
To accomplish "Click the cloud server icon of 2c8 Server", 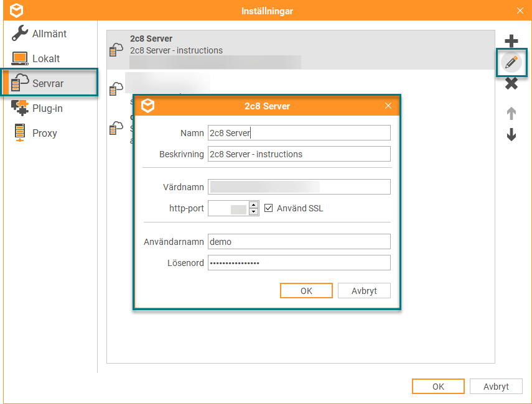I will [116, 50].
